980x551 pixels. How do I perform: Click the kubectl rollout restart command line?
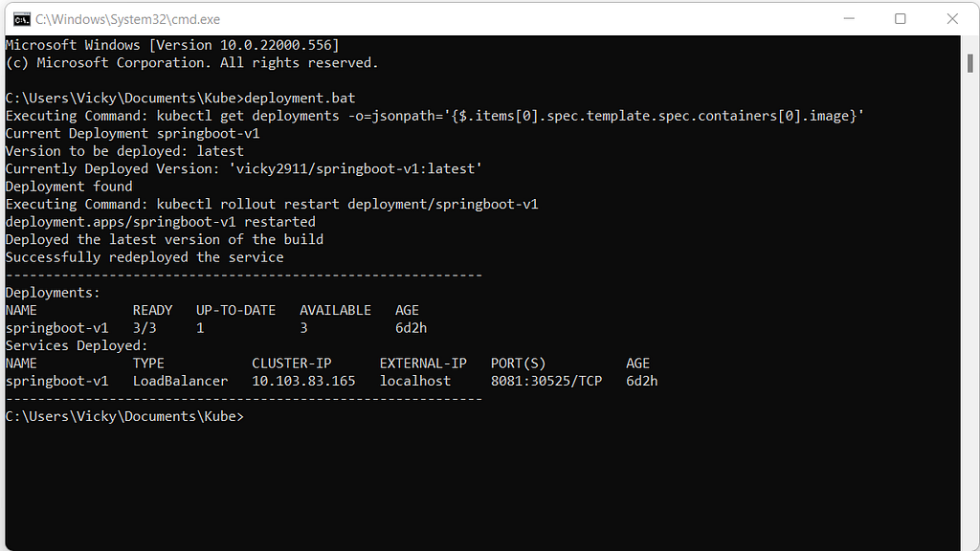272,205
